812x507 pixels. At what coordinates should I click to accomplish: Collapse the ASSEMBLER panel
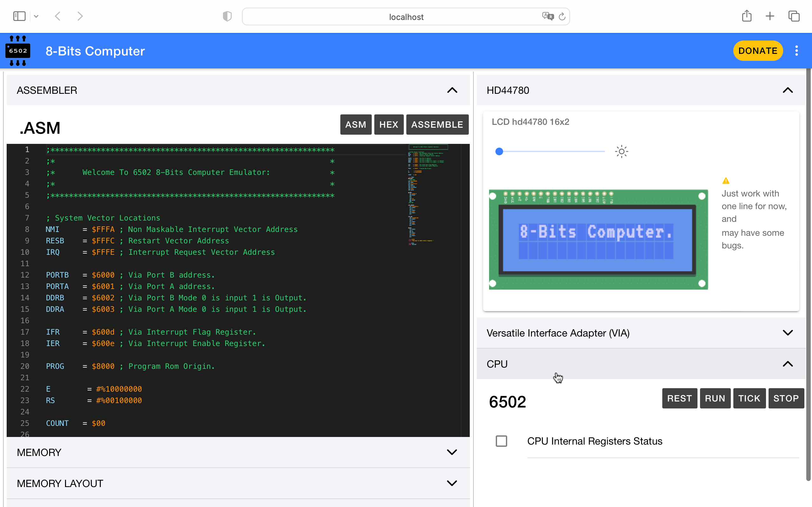[x=452, y=90]
